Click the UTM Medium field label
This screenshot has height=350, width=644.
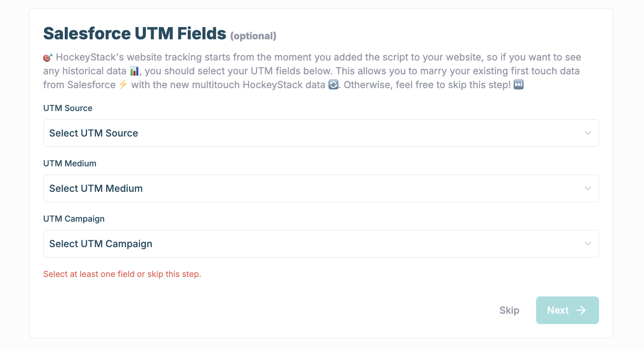click(70, 163)
